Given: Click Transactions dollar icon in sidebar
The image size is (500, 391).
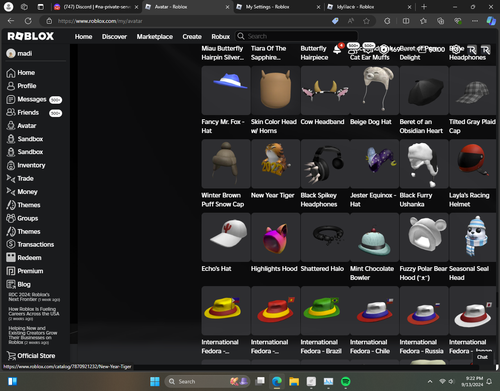Looking at the screenshot, I should click(11, 244).
